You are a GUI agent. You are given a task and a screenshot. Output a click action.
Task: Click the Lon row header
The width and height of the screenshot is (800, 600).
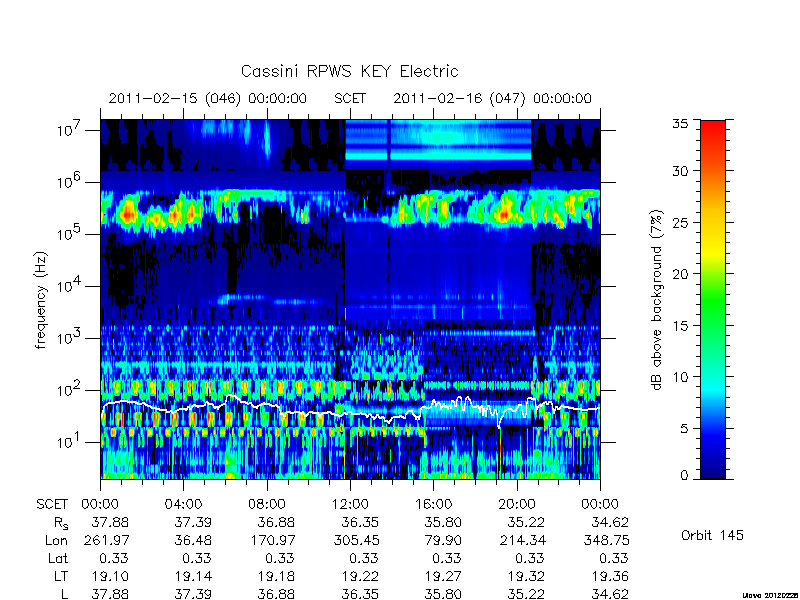pos(56,540)
